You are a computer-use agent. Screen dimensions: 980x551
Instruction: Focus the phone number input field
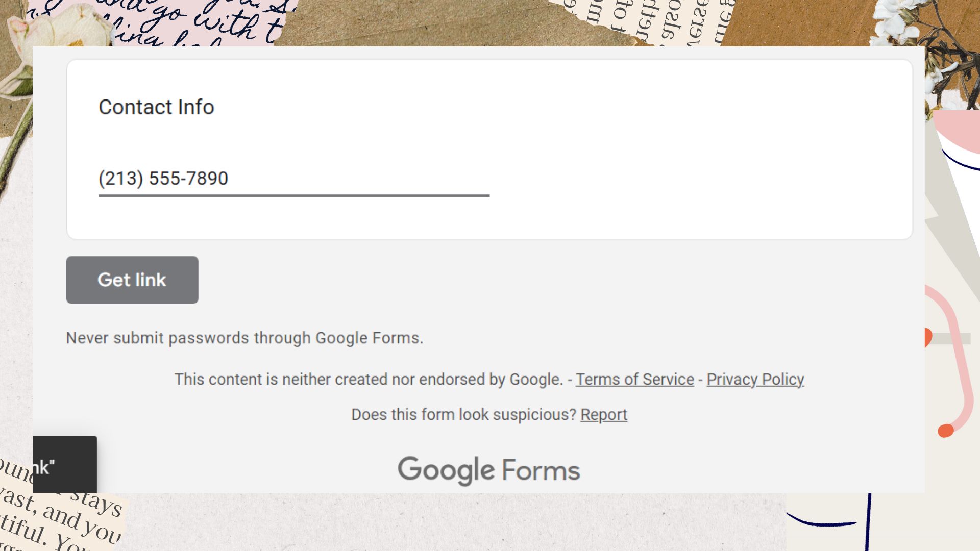click(294, 179)
